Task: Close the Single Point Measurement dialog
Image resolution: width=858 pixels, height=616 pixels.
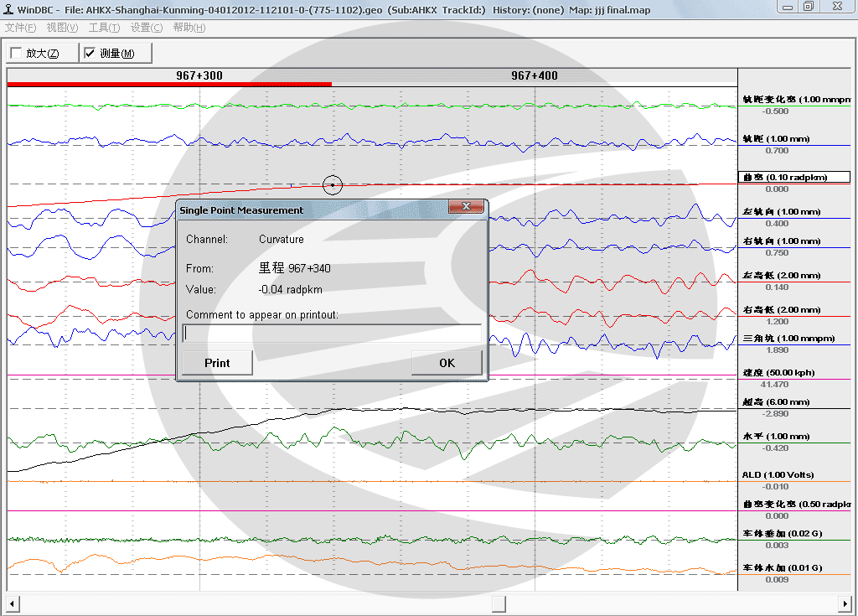Action: [x=466, y=206]
